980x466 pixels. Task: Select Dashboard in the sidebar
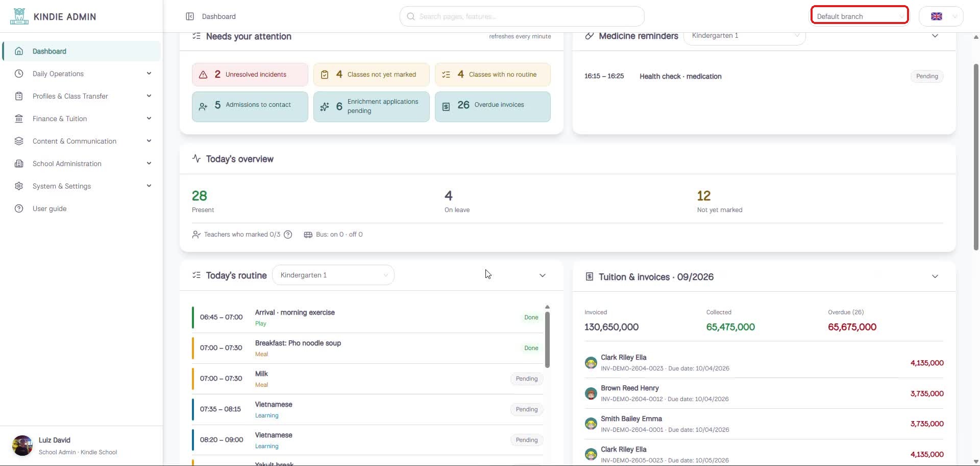point(82,51)
